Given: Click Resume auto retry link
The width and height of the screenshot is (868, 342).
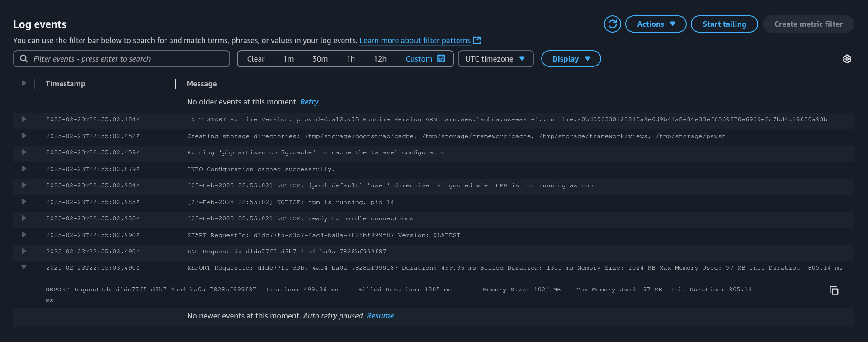Looking at the screenshot, I should tap(380, 316).
